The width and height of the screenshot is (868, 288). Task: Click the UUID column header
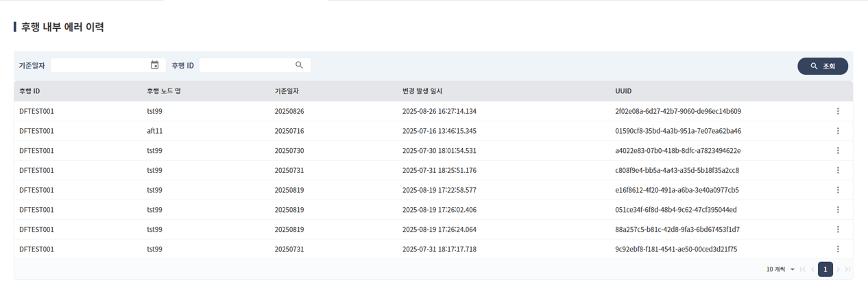coord(623,91)
